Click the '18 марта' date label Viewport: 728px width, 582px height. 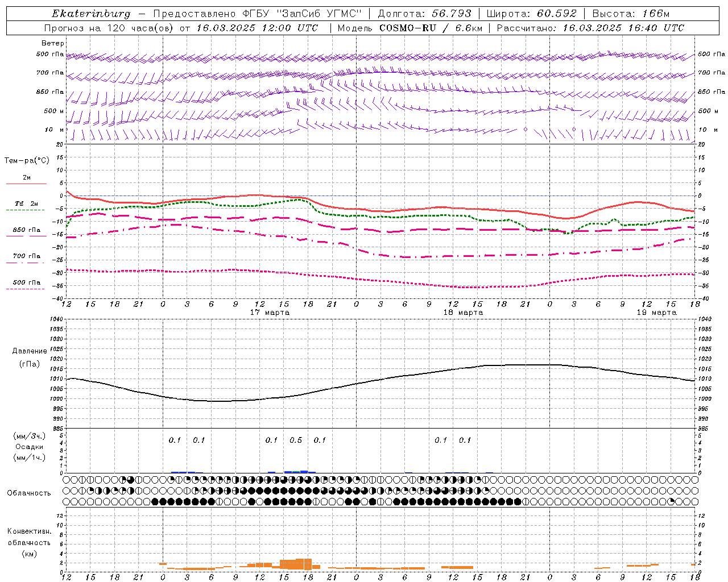click(464, 313)
